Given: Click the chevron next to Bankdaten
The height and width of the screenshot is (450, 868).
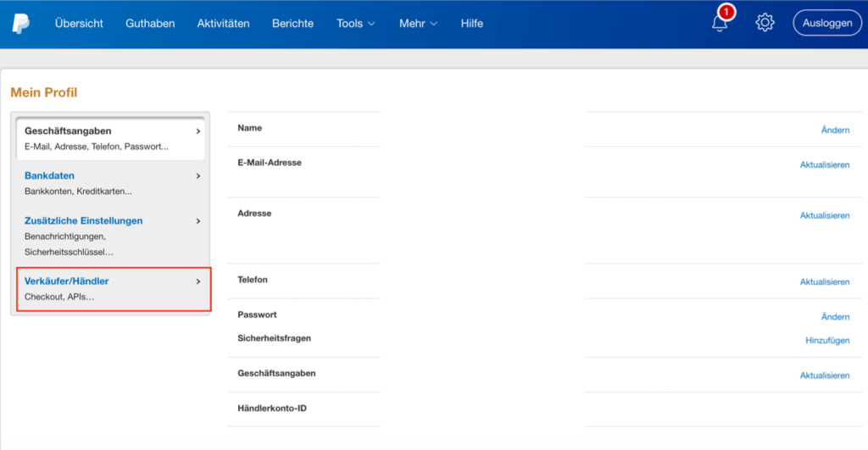Looking at the screenshot, I should [x=198, y=176].
